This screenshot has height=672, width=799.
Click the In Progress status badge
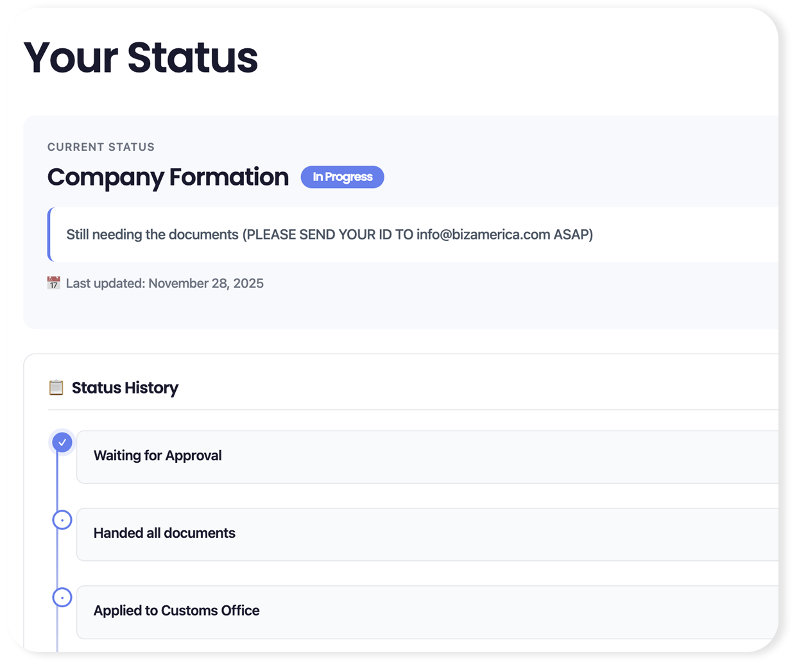pyautogui.click(x=342, y=177)
